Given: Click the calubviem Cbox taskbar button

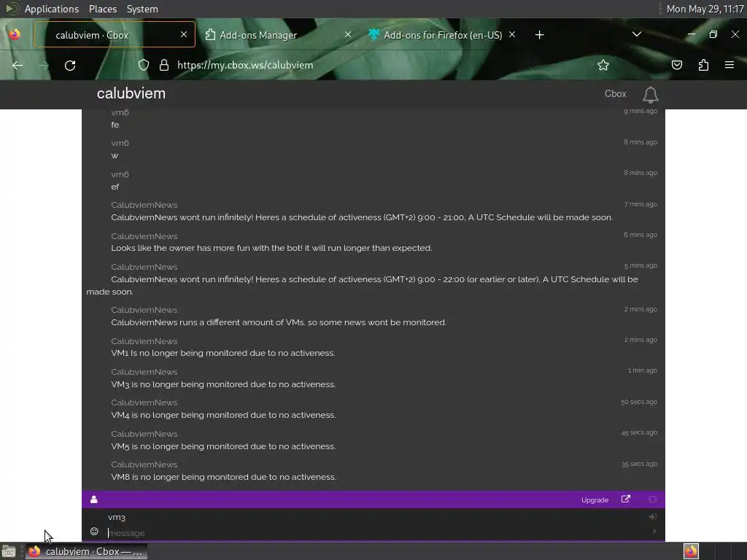Looking at the screenshot, I should 86,551.
